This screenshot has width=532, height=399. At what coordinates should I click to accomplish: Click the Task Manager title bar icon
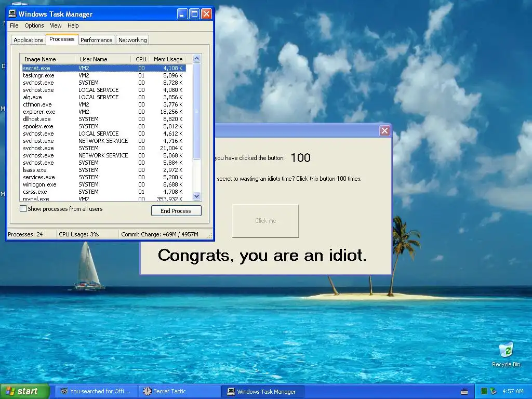[12, 14]
